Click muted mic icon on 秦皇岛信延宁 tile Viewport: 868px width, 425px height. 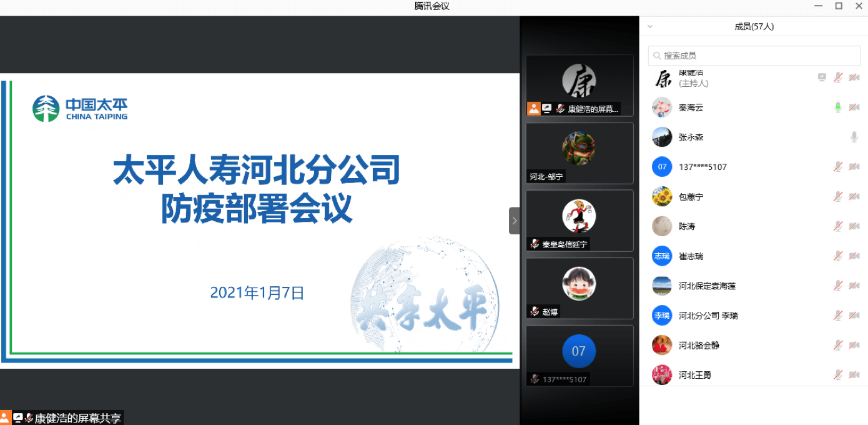coord(535,244)
